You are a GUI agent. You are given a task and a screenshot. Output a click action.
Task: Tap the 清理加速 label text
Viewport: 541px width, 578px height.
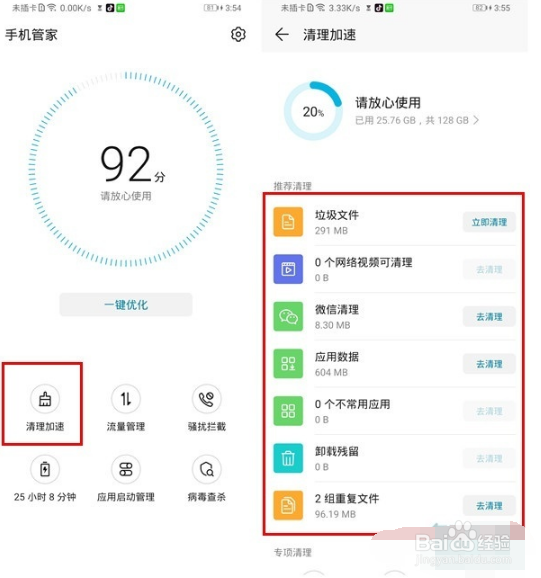tap(45, 426)
